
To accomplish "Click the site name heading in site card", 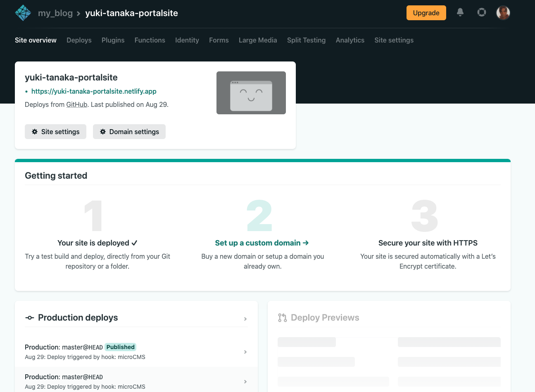I will coord(71,78).
